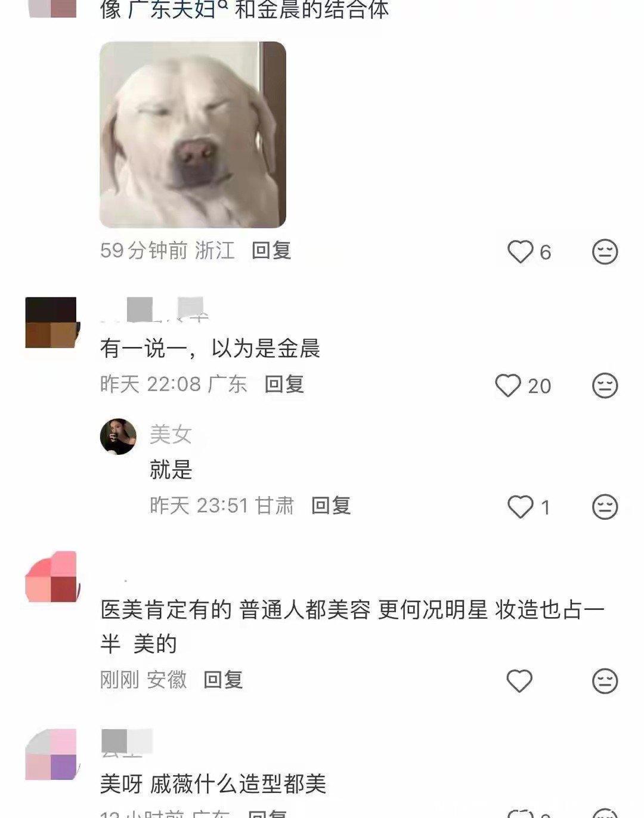Like the 医美肯定有的 comment from 安徽
This screenshot has height=818, width=644.
[519, 681]
